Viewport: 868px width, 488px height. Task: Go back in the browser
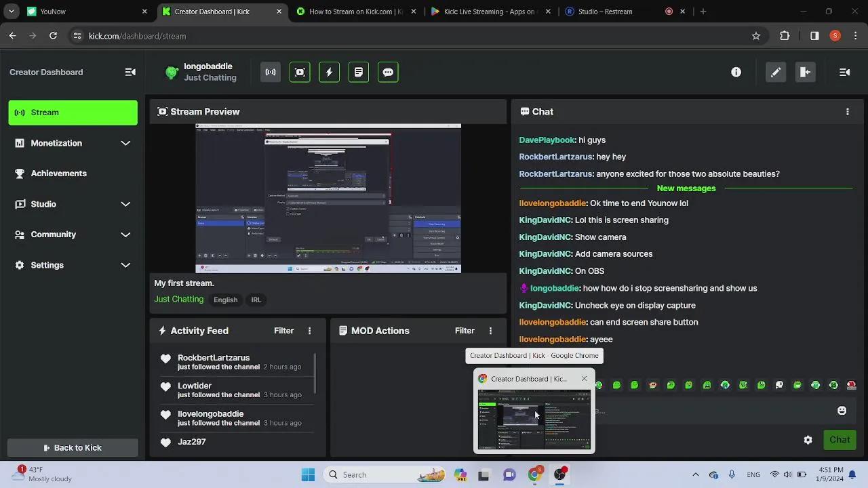(x=12, y=36)
